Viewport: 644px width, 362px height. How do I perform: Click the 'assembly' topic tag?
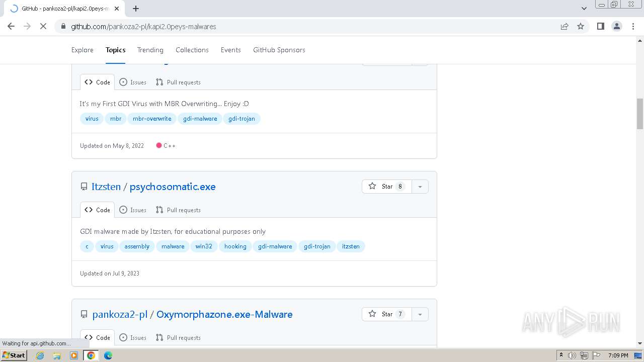point(137,246)
